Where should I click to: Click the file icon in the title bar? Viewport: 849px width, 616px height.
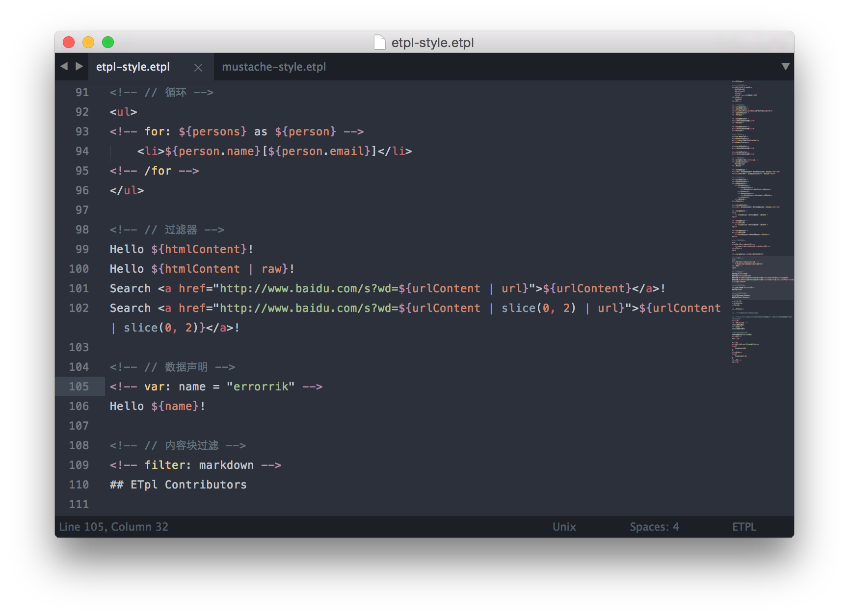pyautogui.click(x=379, y=42)
